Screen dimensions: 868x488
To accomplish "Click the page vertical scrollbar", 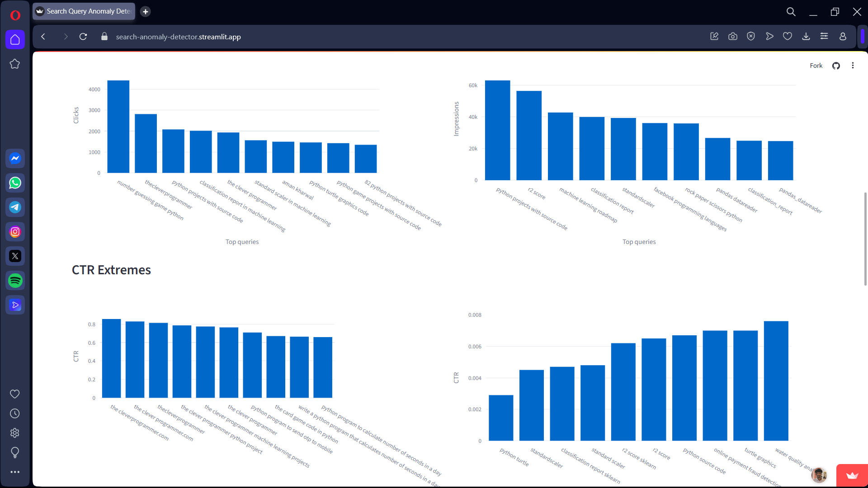I will (865, 239).
